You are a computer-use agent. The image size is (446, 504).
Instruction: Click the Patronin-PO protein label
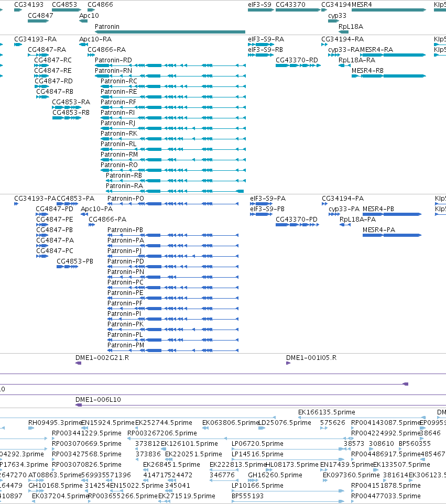click(x=126, y=199)
